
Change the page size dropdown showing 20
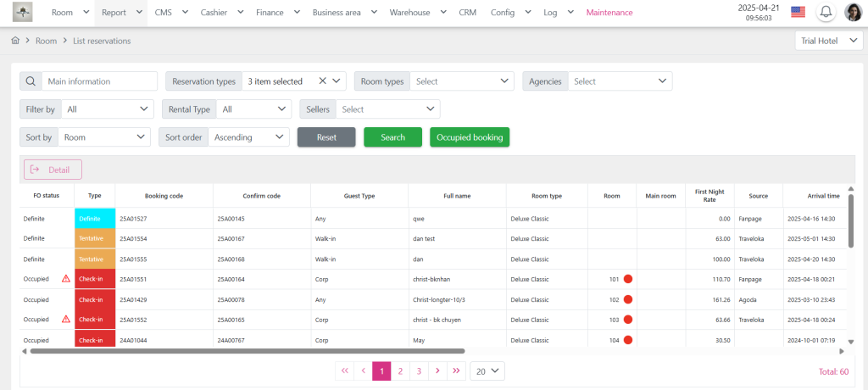point(487,370)
